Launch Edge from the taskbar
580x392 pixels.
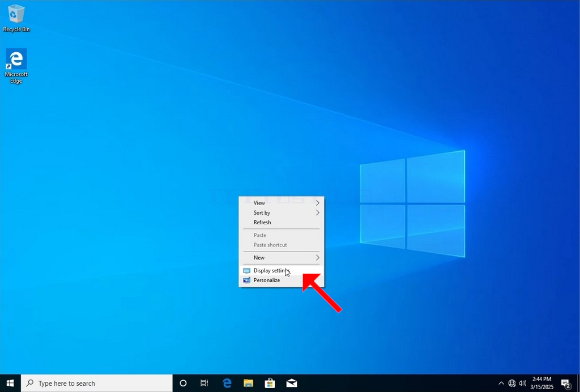click(x=227, y=383)
